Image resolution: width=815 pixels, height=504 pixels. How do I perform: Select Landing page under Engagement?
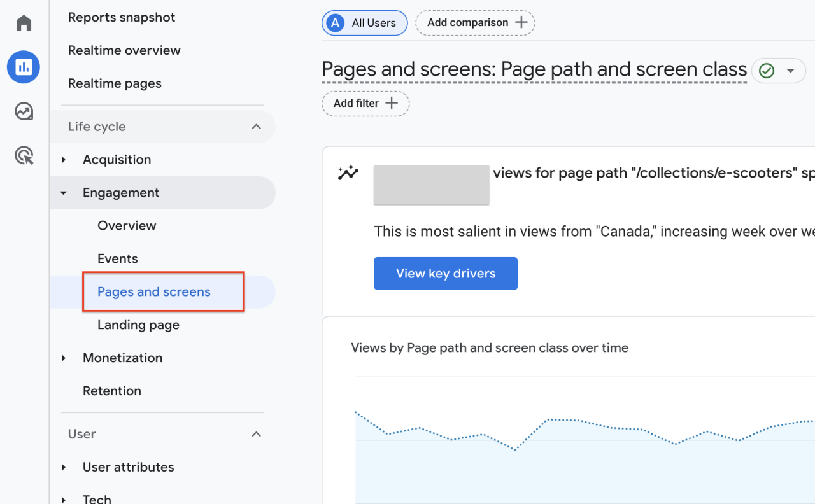click(138, 325)
